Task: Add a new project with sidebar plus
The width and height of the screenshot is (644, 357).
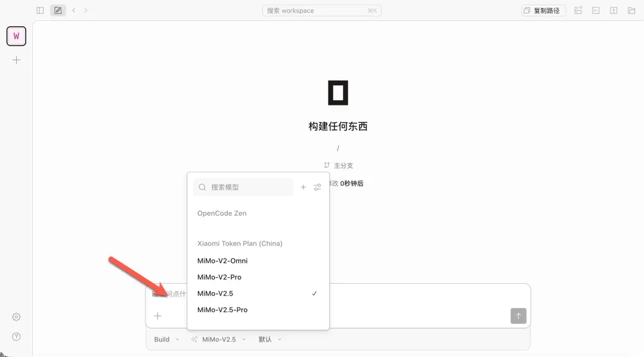Action: (17, 60)
